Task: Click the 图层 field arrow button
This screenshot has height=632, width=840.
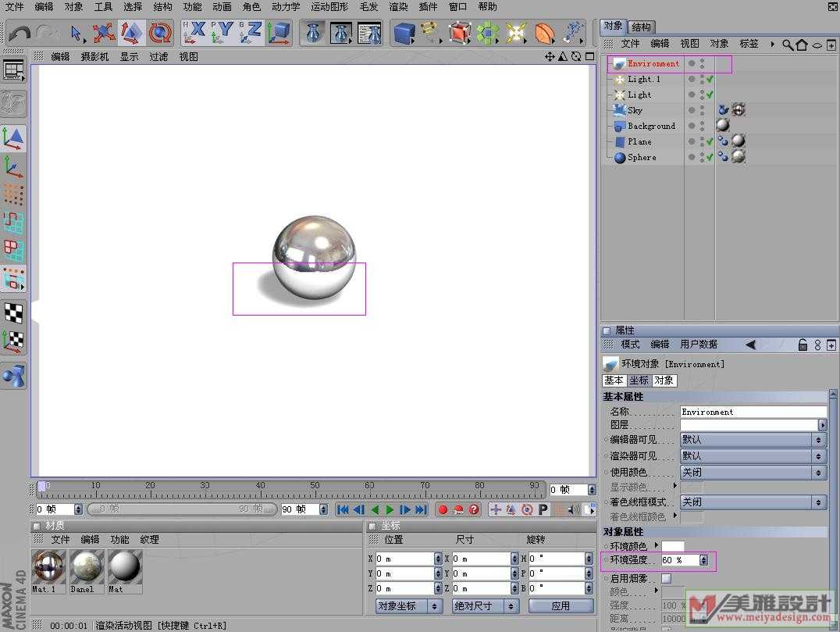Action: click(822, 425)
